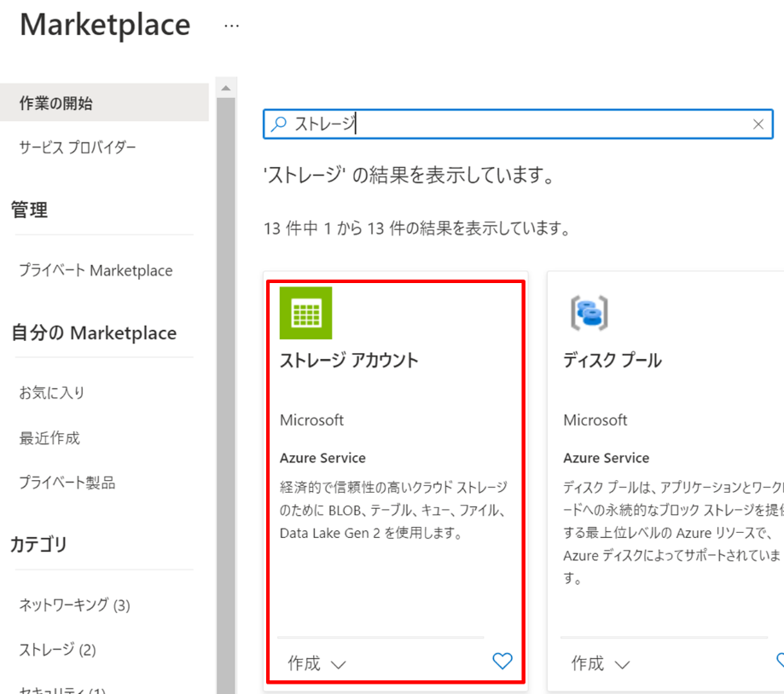Click Microsoft publisher on ディスク プール card
The width and height of the screenshot is (784, 694).
pyautogui.click(x=595, y=420)
